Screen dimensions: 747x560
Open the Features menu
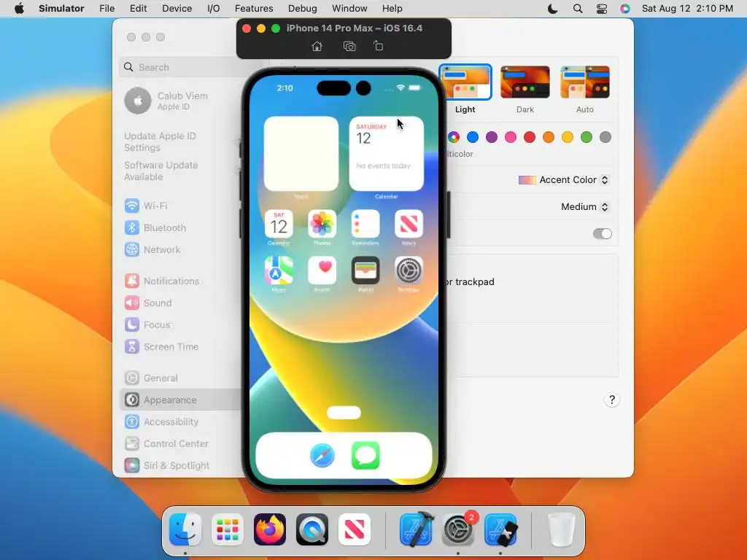point(254,9)
